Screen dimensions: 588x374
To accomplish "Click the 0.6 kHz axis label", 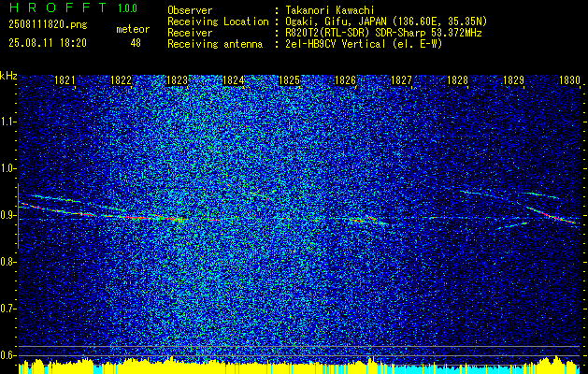I will 7,355.
